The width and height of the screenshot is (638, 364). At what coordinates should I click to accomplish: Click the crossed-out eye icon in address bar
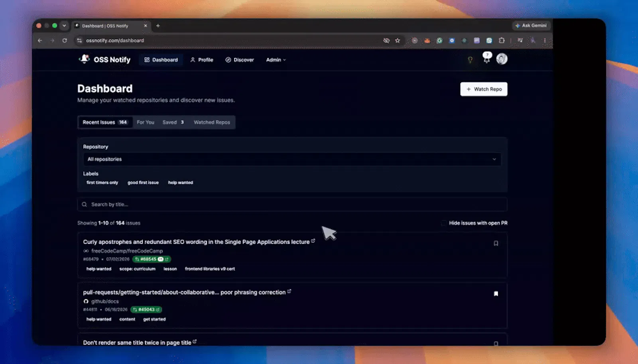(386, 40)
